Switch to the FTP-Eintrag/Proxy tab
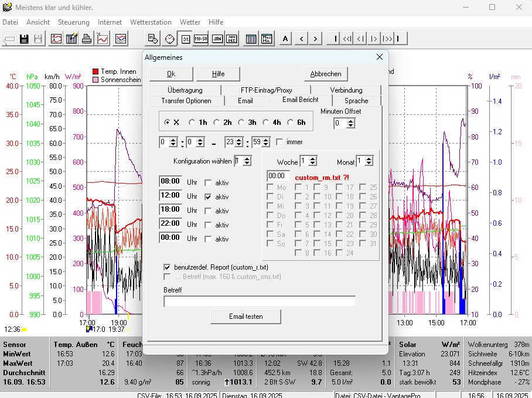This screenshot has width=532, height=398. click(x=266, y=90)
